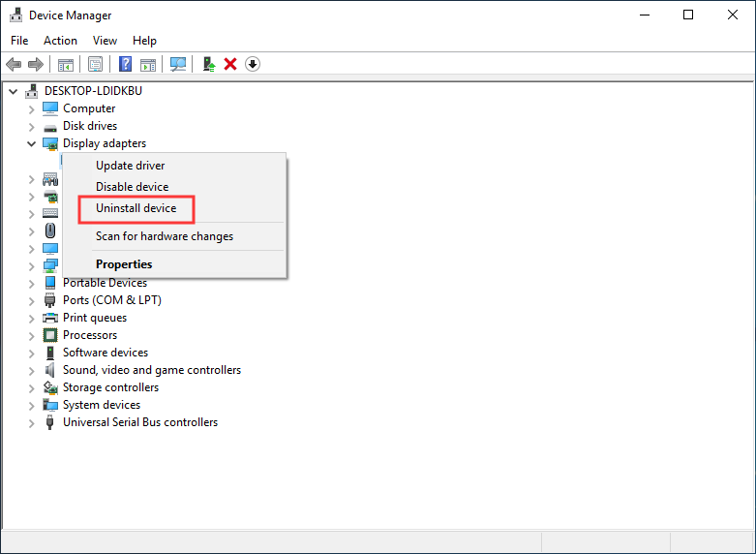
Task: Expand the Disk drives category chevron
Action: click(x=31, y=127)
